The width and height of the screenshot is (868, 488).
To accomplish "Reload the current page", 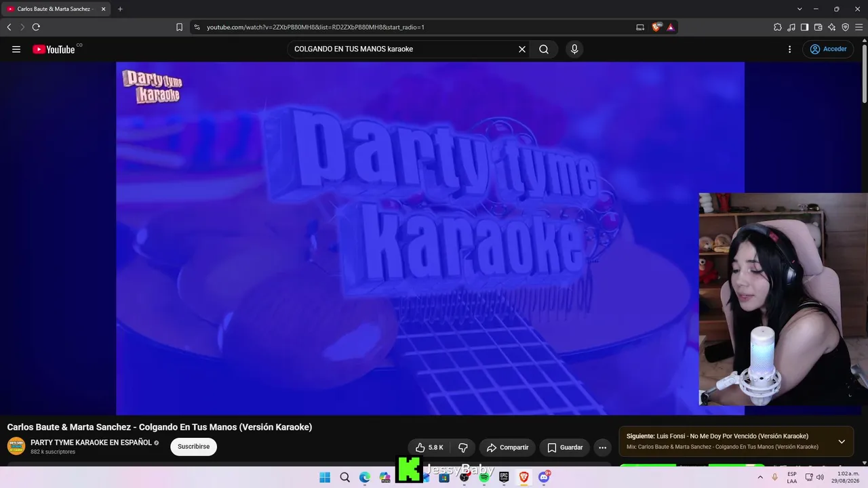I will click(36, 27).
